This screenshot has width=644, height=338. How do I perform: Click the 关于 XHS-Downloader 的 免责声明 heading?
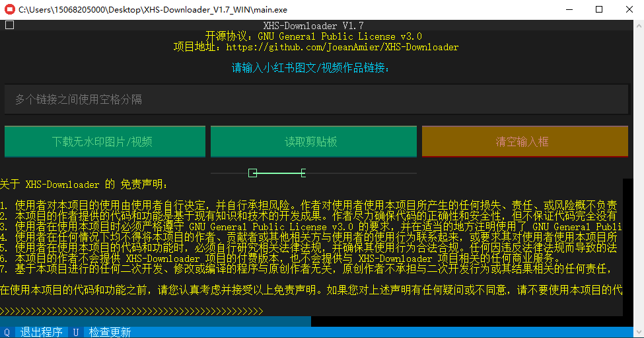click(85, 184)
